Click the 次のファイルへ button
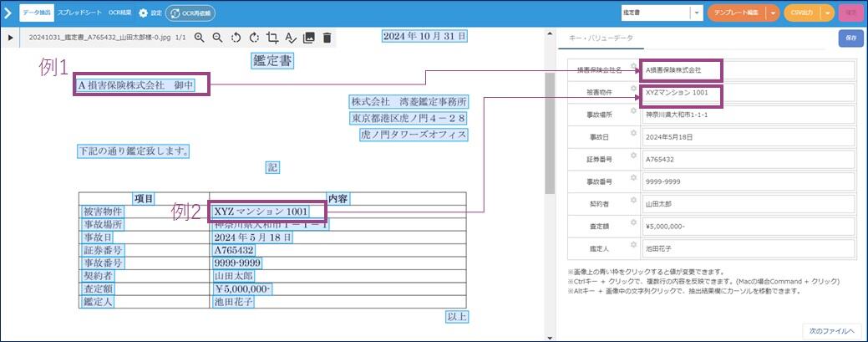 pyautogui.click(x=832, y=331)
